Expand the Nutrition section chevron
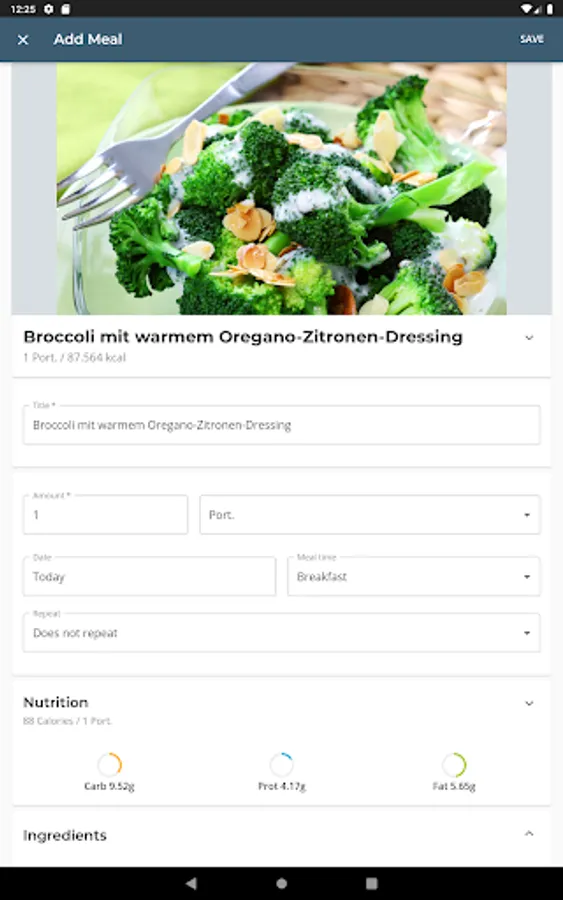The image size is (563, 900). (x=529, y=703)
